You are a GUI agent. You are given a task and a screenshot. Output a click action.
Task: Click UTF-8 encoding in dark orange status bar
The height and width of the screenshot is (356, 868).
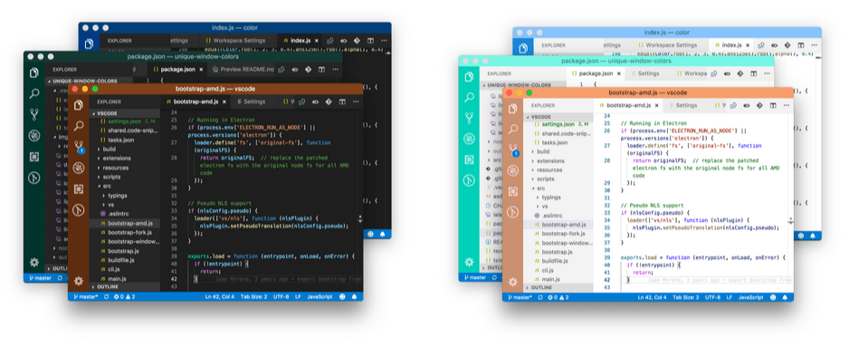tap(281, 297)
